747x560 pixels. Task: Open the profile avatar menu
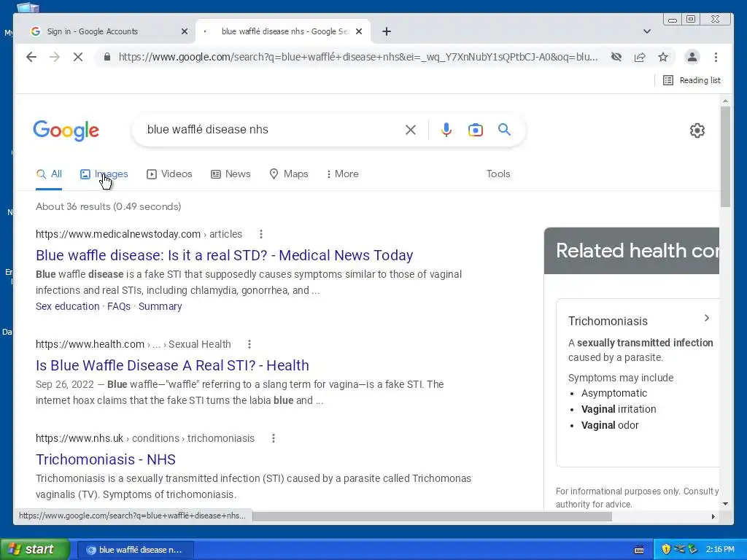[692, 57]
